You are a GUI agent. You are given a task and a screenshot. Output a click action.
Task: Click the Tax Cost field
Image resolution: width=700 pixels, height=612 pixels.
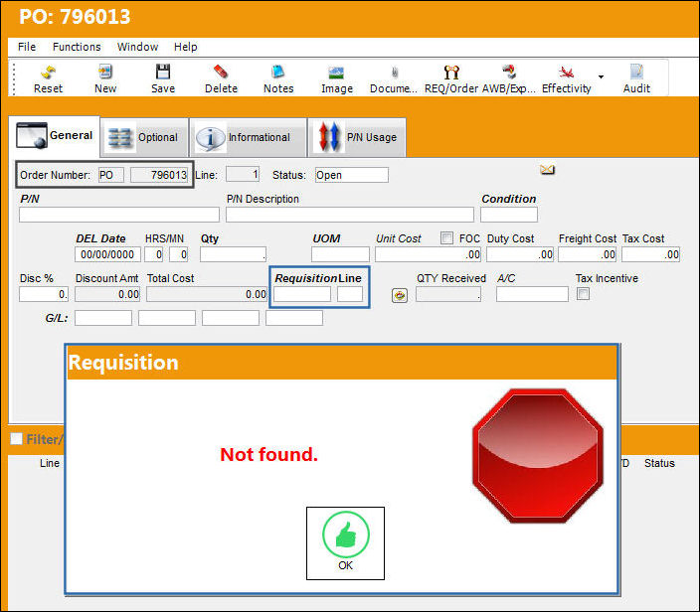650,254
